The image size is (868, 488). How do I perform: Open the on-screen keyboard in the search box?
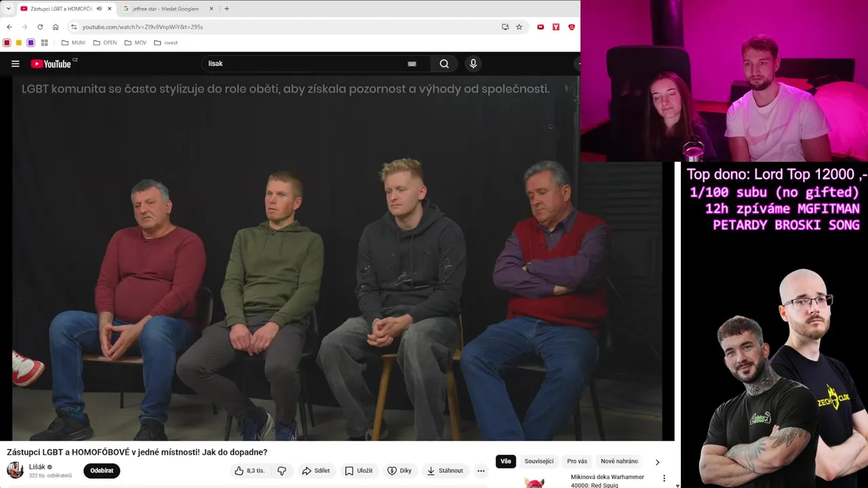click(412, 64)
